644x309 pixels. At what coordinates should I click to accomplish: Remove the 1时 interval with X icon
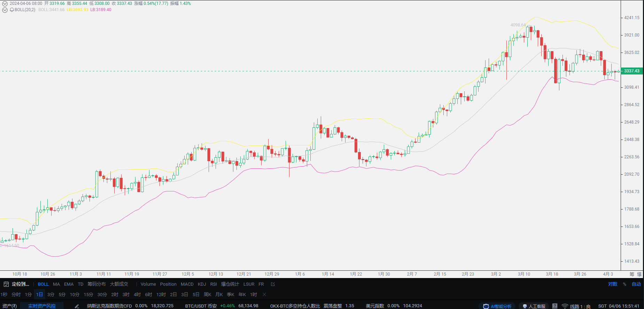click(x=264, y=294)
